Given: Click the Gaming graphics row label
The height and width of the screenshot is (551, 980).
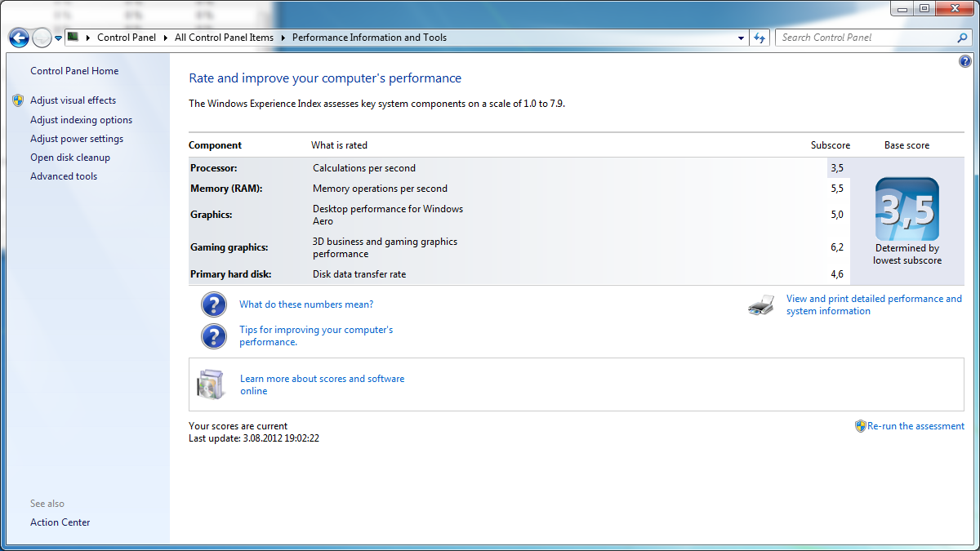Looking at the screenshot, I should click(x=229, y=247).
